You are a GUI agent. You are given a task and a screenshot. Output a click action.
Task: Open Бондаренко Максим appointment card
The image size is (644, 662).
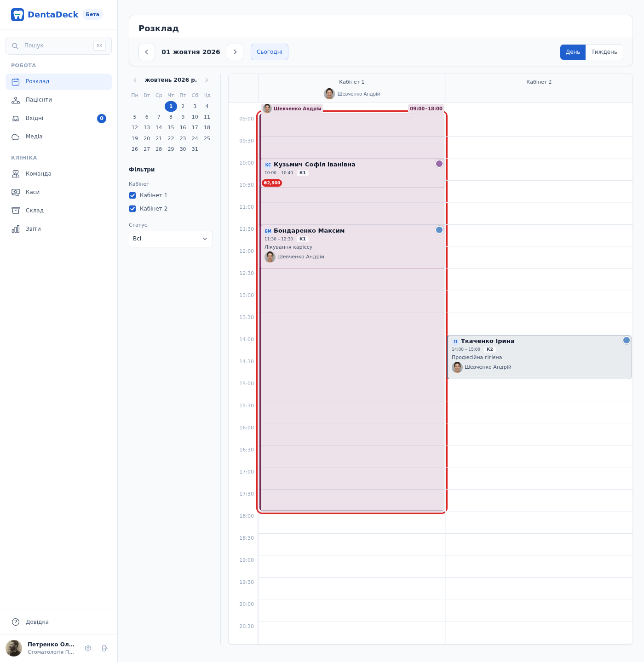[x=352, y=247]
